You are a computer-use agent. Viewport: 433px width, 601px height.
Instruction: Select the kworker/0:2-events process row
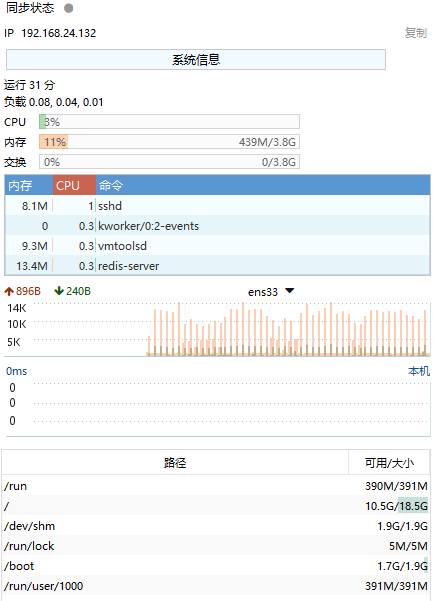[x=217, y=226]
